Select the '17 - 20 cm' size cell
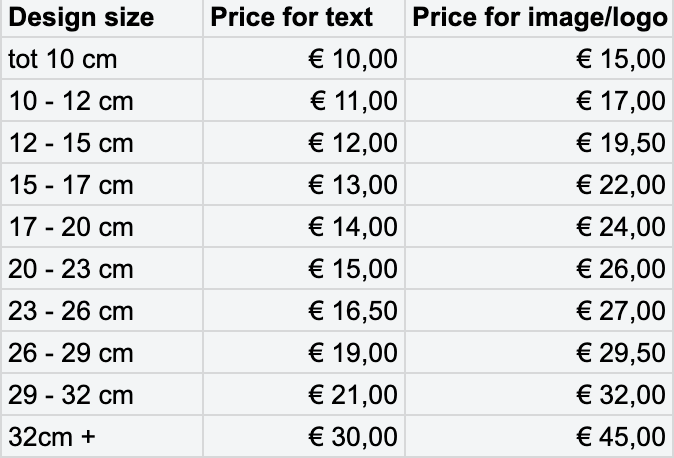Screen dimensions: 674x458 [x=71, y=228]
